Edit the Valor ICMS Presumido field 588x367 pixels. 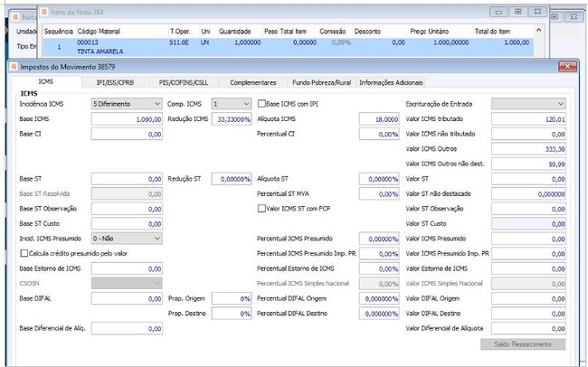pos(528,239)
